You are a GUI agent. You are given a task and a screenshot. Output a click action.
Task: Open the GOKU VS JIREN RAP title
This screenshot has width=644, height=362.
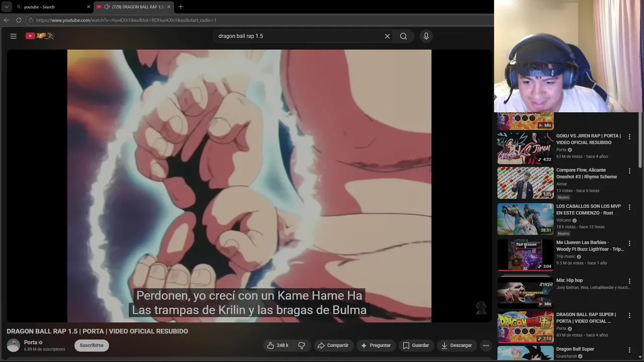pyautogui.click(x=588, y=139)
